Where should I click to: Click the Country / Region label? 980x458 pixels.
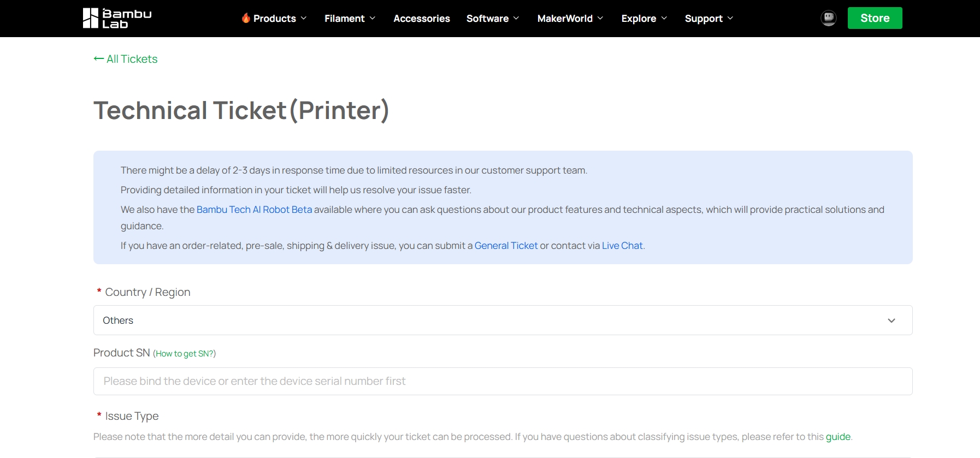tap(147, 292)
